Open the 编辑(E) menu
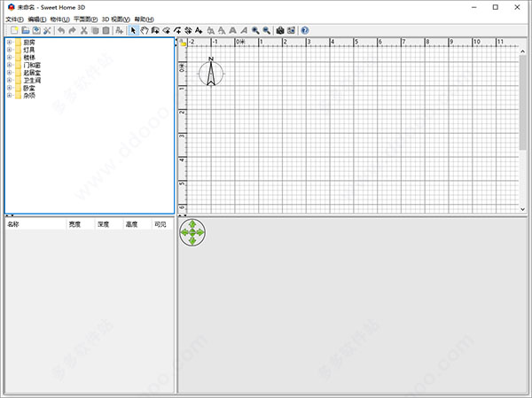 [x=36, y=20]
